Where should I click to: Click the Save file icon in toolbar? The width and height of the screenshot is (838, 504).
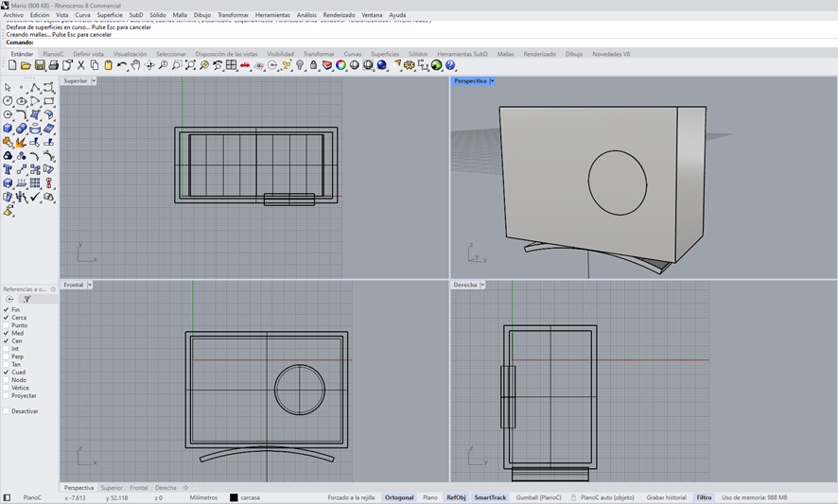pyautogui.click(x=40, y=66)
